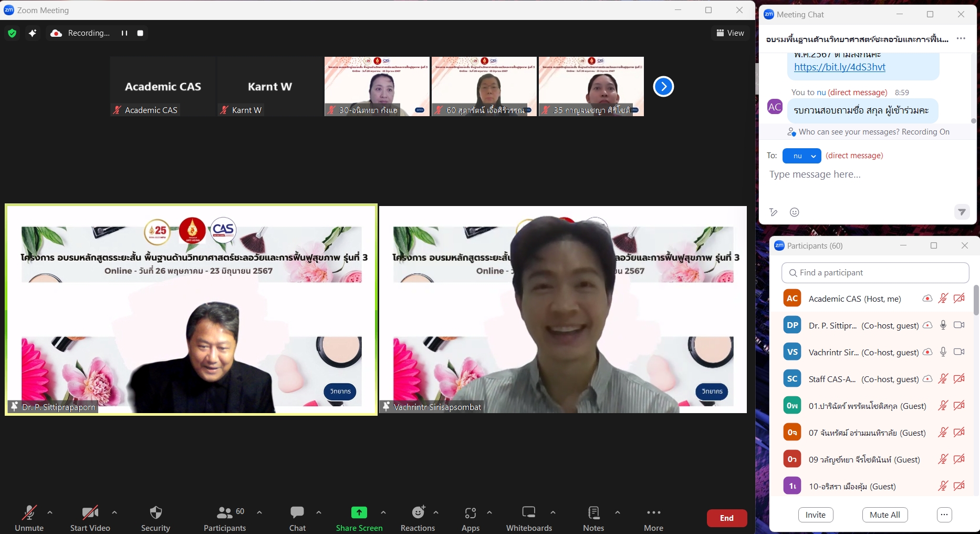Open the emoji picker in chat
Viewport: 980px width, 534px height.
pos(794,212)
